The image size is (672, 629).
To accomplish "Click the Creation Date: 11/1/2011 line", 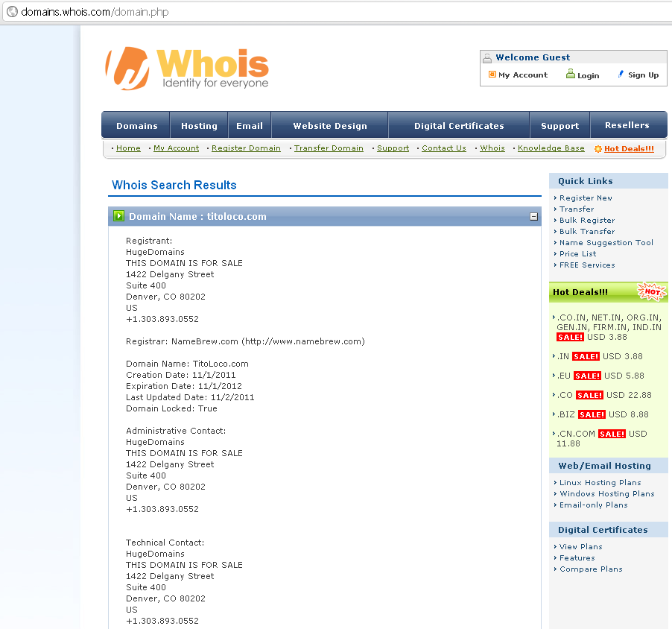I will [x=180, y=375].
